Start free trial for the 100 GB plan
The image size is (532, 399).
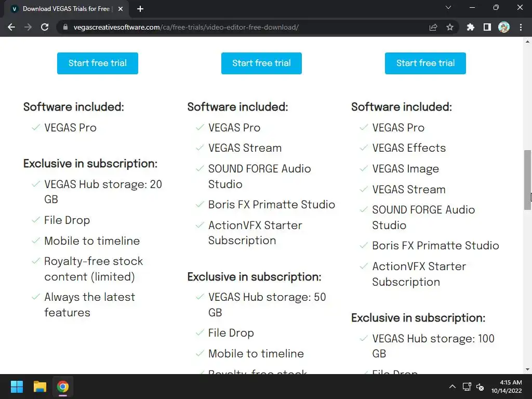point(425,63)
